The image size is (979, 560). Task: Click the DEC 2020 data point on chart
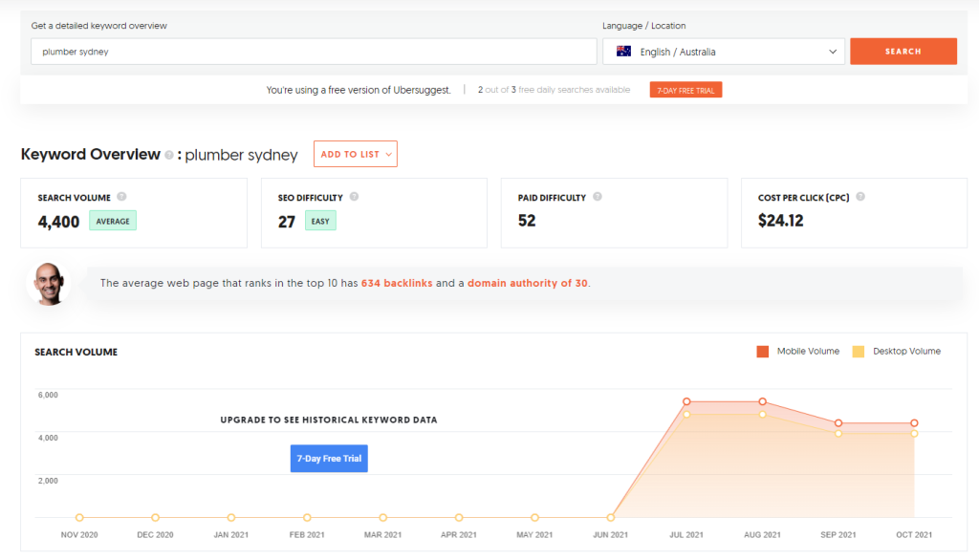coord(156,518)
